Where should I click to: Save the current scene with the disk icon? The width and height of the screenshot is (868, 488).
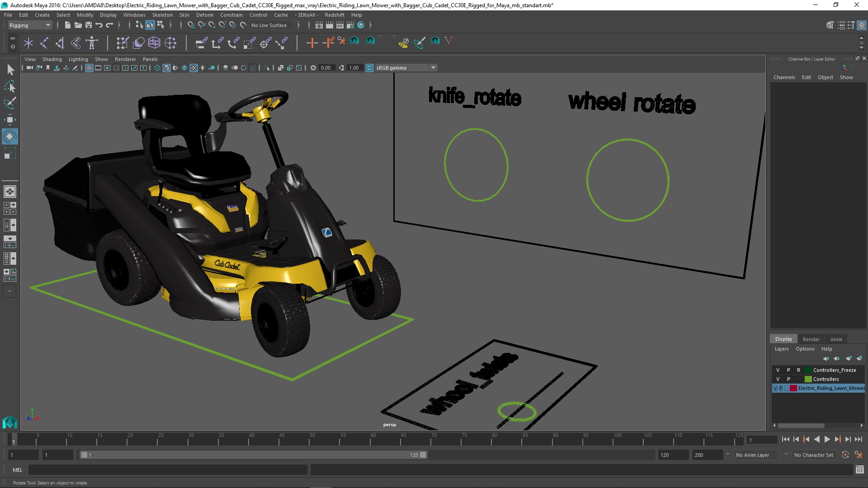[89, 25]
